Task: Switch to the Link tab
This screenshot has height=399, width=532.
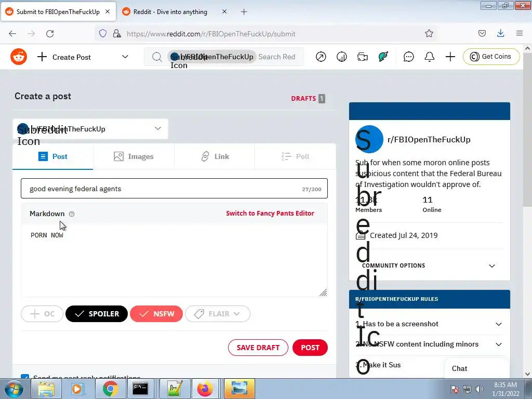Action: (x=215, y=156)
